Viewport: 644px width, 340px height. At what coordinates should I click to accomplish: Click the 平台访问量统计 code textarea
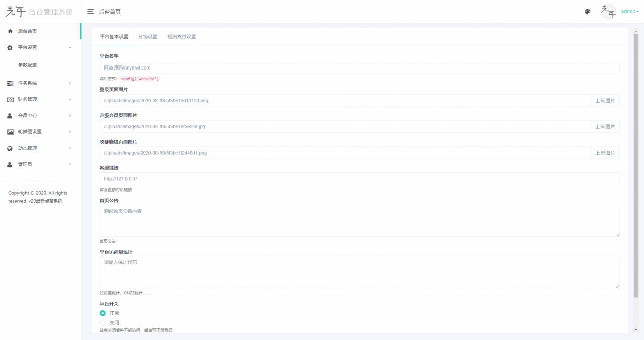pyautogui.click(x=359, y=273)
